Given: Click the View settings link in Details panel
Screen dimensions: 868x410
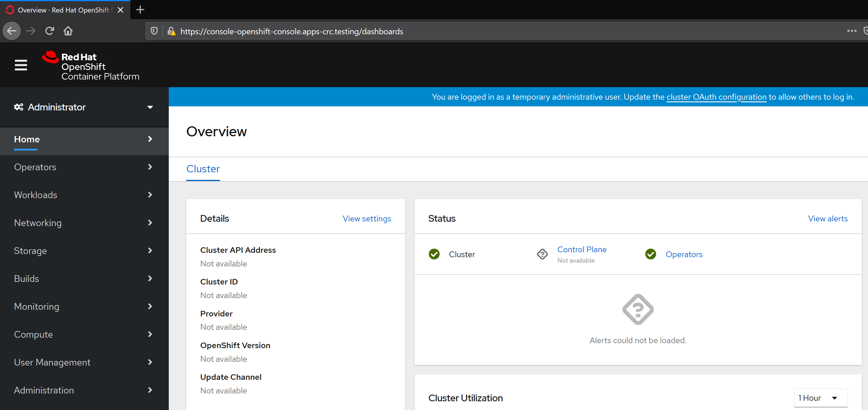Looking at the screenshot, I should tap(366, 218).
